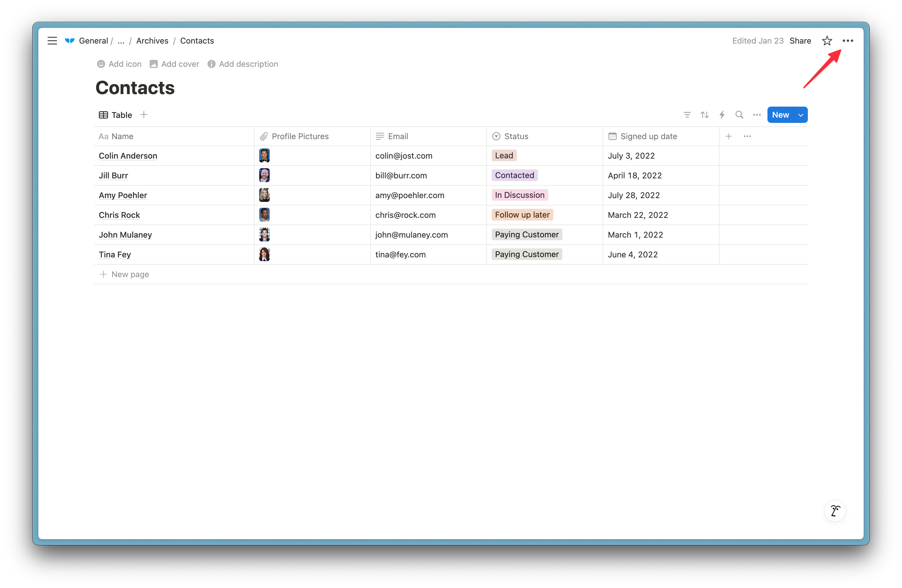Viewport: 902px width, 588px height.
Task: Open automations lightning bolt icon
Action: pos(722,115)
